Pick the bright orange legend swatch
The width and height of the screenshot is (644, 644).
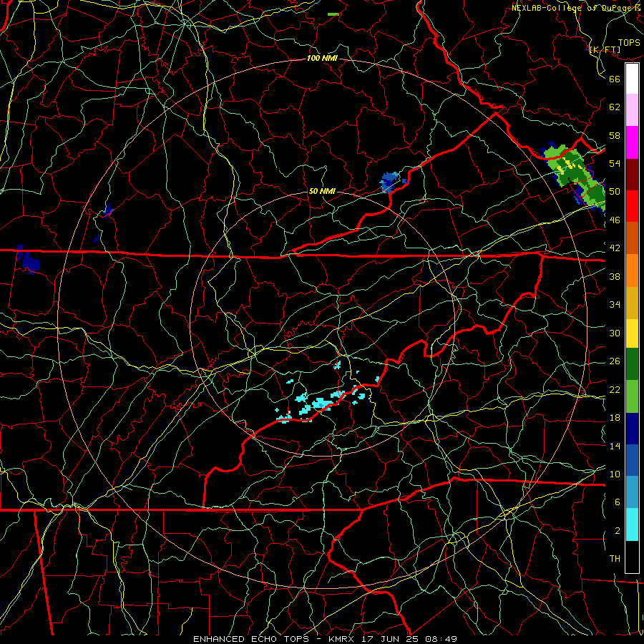coord(632,270)
